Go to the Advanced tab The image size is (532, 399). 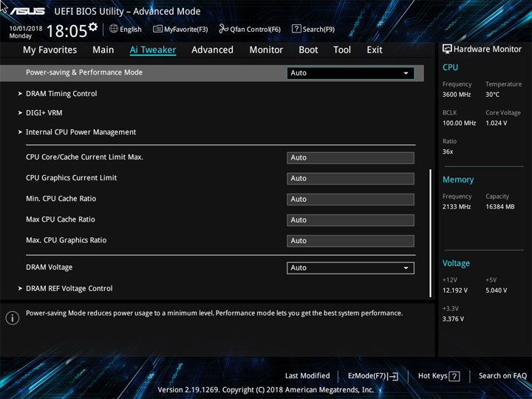pos(212,50)
